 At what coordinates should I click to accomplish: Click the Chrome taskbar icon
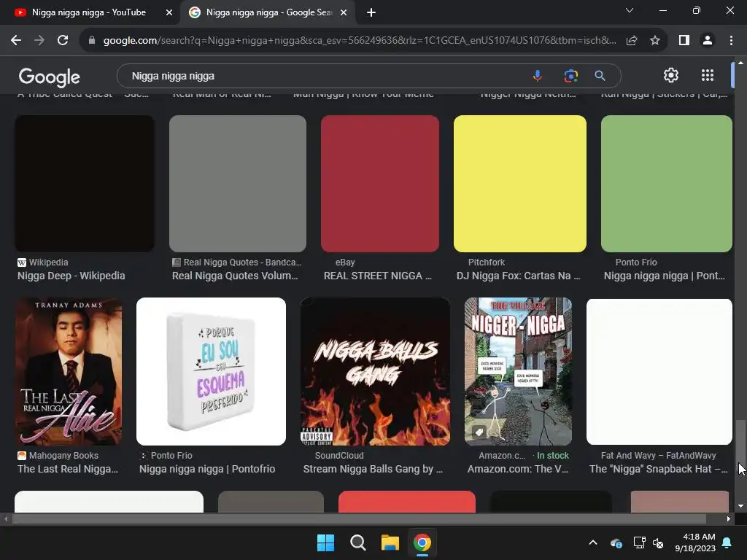click(x=422, y=542)
